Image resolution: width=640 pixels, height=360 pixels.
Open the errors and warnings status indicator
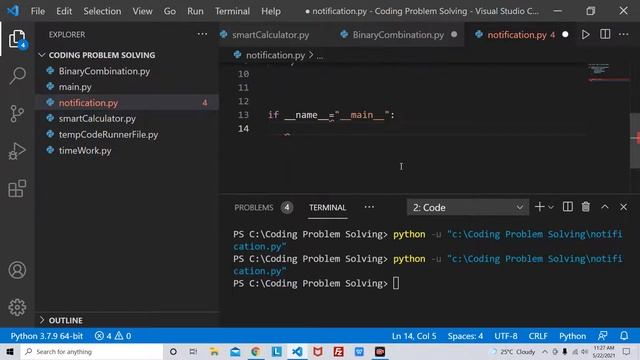point(113,336)
